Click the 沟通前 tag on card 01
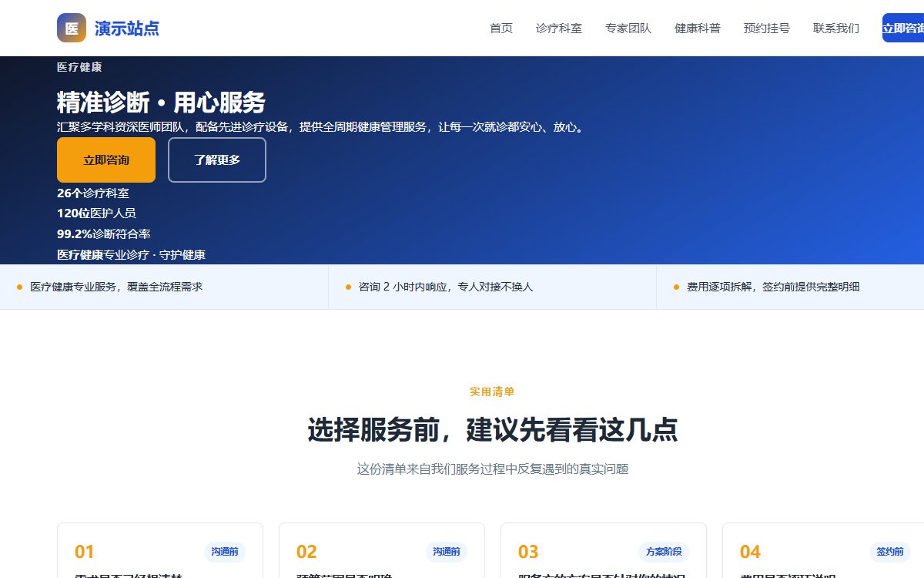The height and width of the screenshot is (578, 924). pyautogui.click(x=225, y=552)
